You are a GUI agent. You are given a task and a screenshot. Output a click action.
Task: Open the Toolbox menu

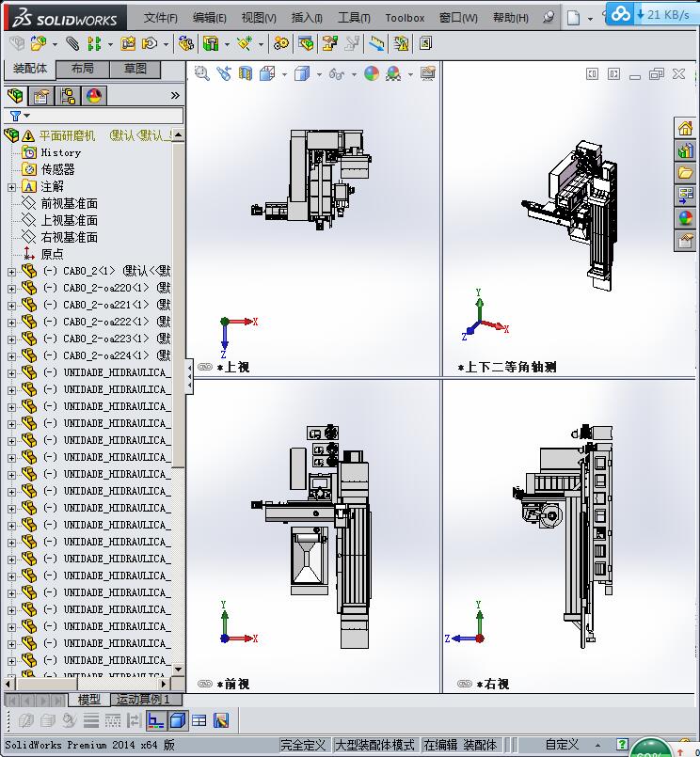click(x=405, y=18)
